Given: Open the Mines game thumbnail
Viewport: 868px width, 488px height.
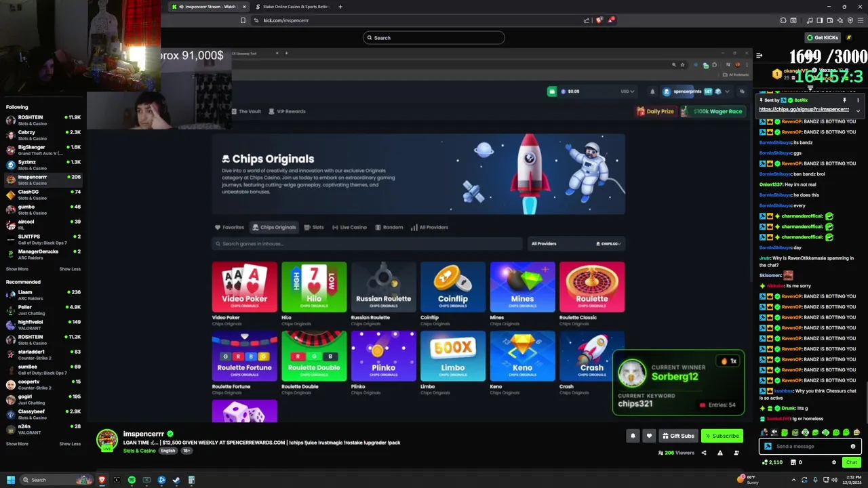Looking at the screenshot, I should click(x=522, y=287).
